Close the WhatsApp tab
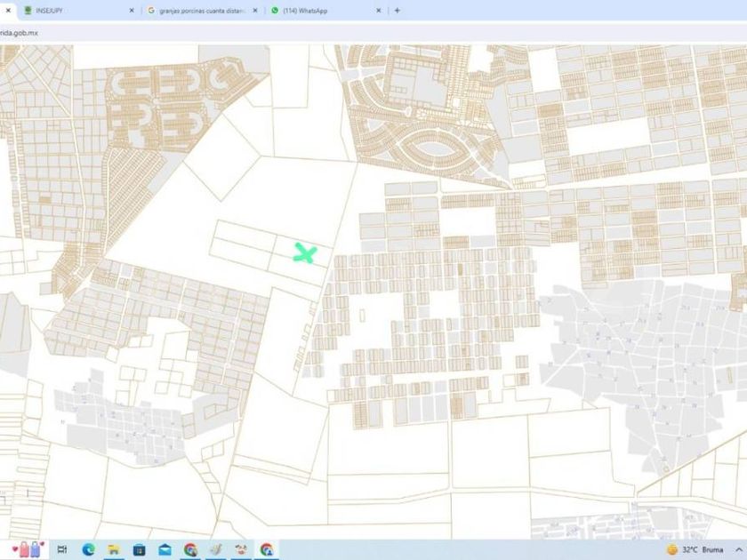 pos(378,11)
